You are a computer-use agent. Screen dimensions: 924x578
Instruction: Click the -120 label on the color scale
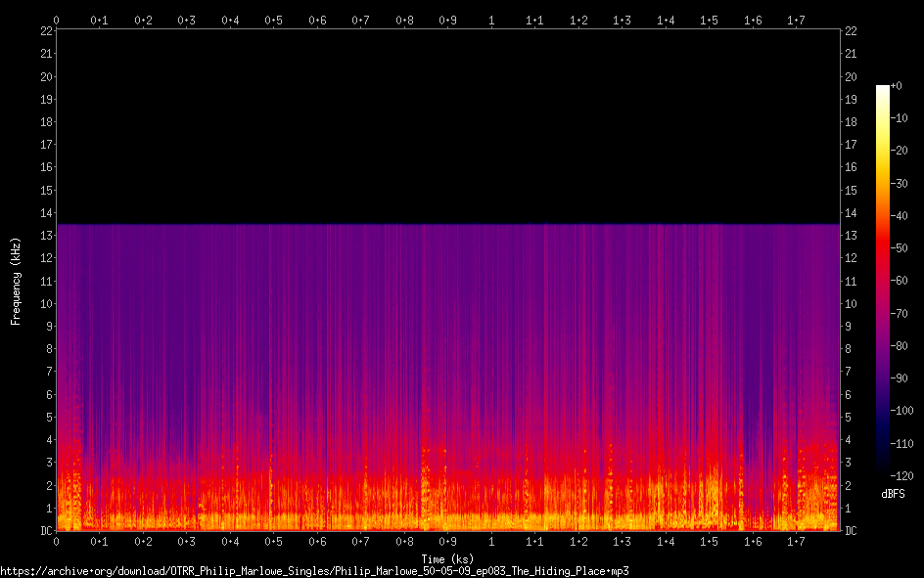point(900,476)
